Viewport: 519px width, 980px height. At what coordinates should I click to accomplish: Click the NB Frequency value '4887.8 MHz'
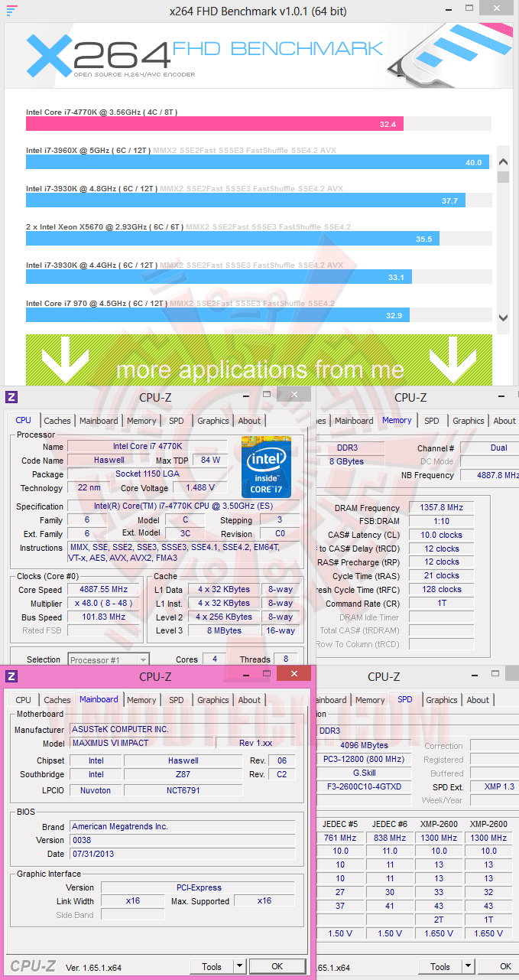pos(490,475)
